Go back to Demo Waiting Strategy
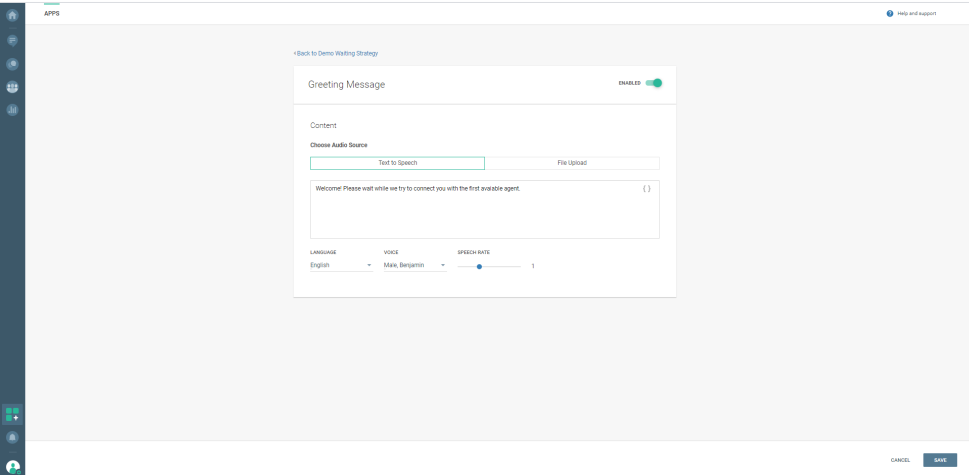 click(336, 53)
